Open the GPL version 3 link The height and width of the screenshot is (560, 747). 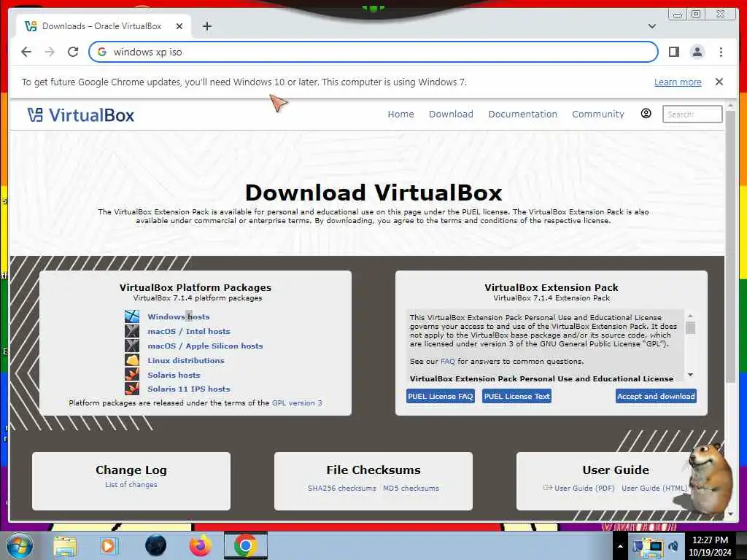[x=297, y=402]
